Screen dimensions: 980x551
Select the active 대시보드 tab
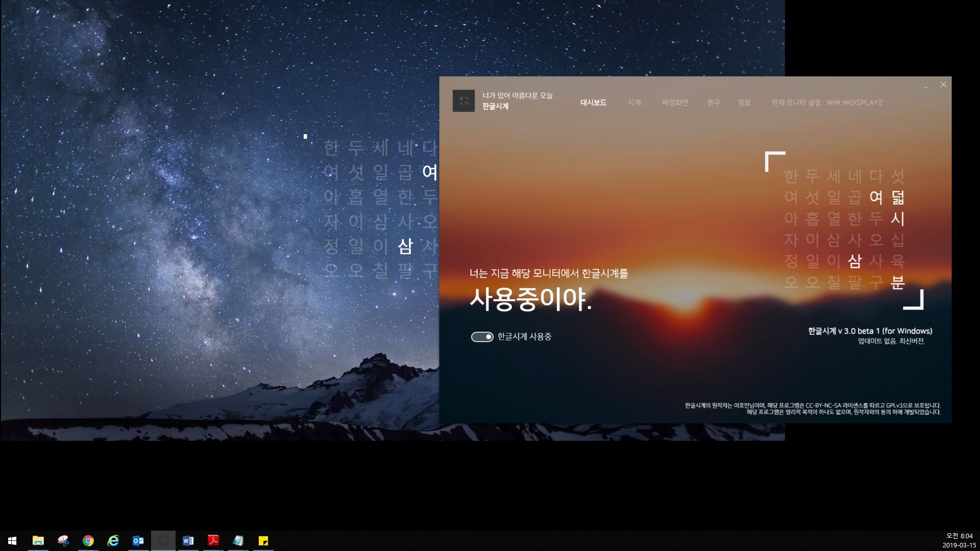[x=594, y=103]
